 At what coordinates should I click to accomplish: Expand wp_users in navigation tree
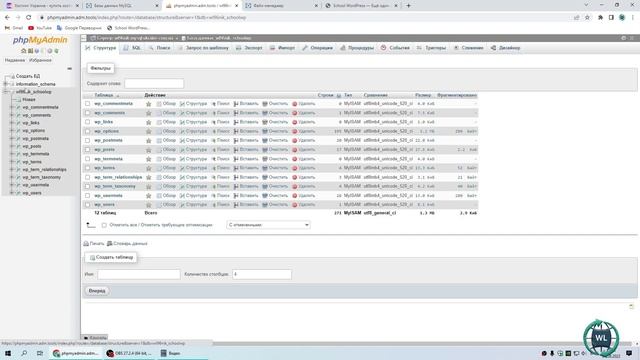pyautogui.click(x=12, y=193)
